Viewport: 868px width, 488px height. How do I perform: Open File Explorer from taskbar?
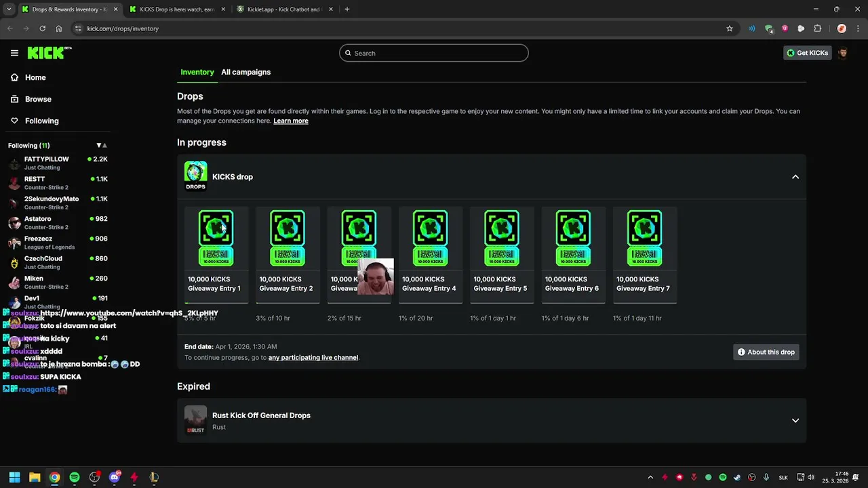coord(35,477)
